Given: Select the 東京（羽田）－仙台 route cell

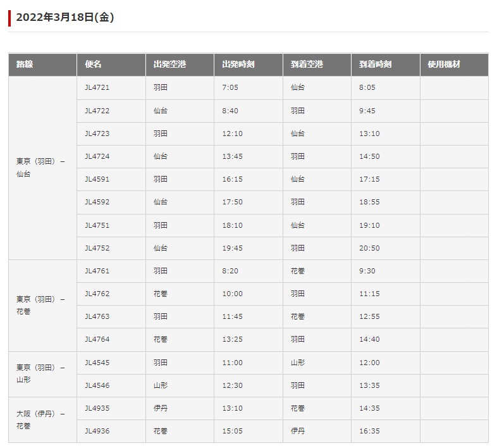Looking at the screenshot, I should [42, 168].
